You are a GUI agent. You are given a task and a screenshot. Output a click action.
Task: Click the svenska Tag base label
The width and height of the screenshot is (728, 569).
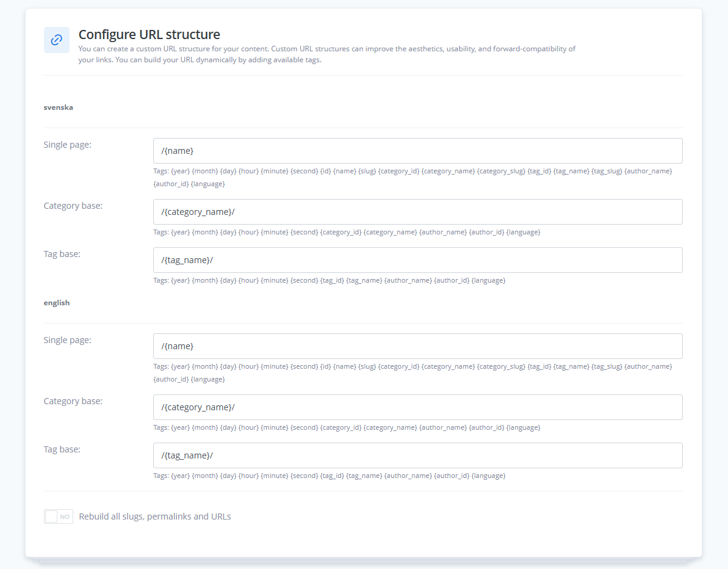[62, 254]
